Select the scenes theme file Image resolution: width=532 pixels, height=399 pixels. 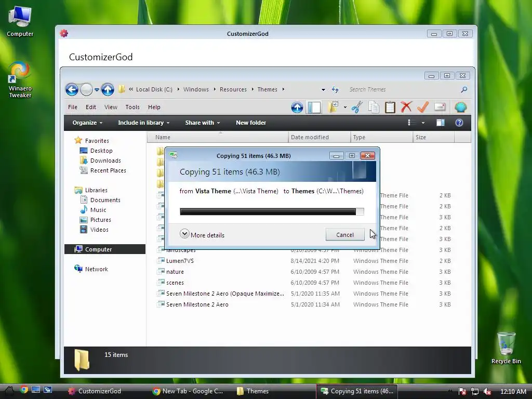175,283
